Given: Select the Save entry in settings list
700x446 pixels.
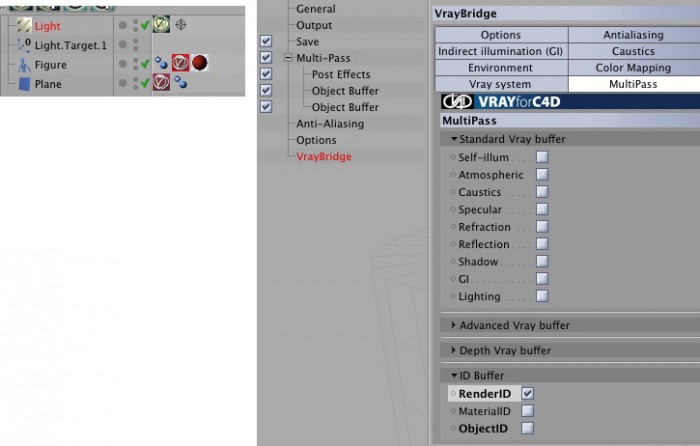Looking at the screenshot, I should (x=307, y=41).
